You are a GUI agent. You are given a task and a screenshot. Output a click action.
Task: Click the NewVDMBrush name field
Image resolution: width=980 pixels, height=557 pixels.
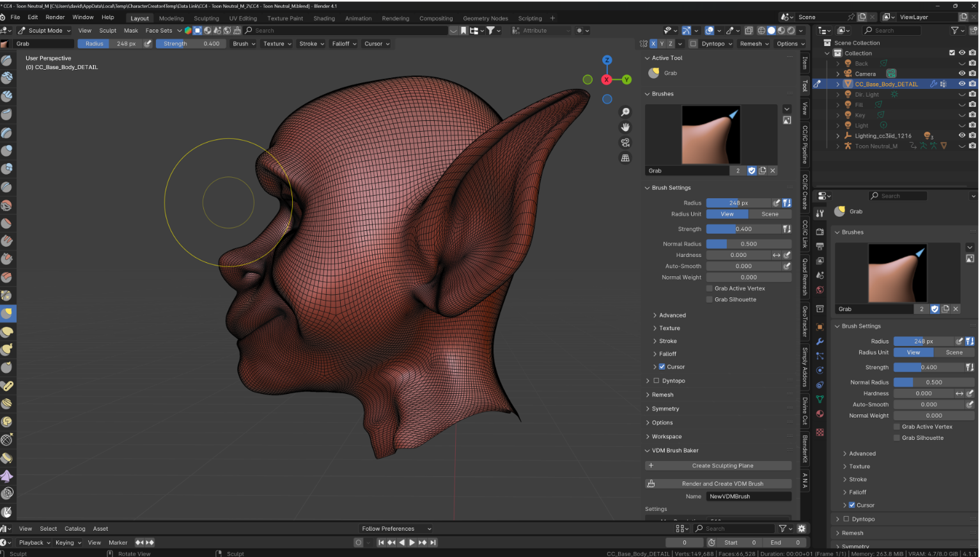[x=749, y=496]
